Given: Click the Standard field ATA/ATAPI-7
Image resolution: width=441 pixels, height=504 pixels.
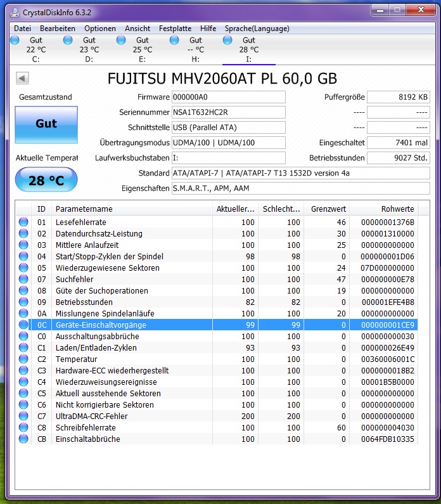Looking at the screenshot, I should 300,173.
